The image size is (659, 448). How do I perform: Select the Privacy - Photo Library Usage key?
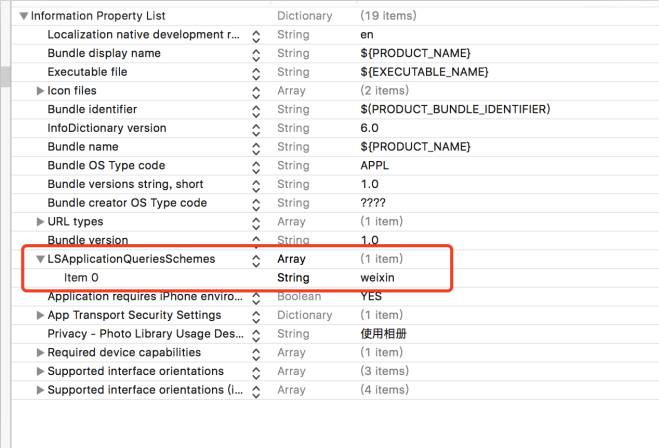coord(145,334)
